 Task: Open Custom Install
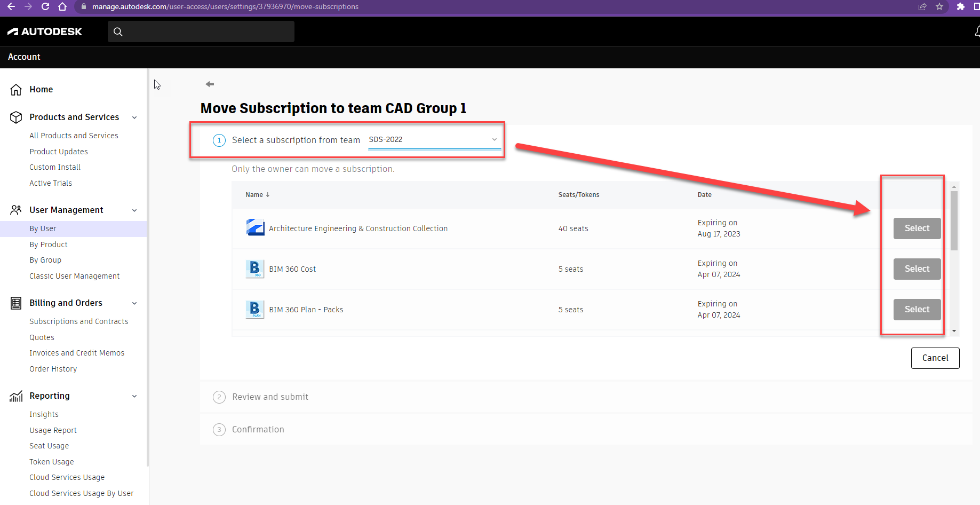[x=55, y=167]
